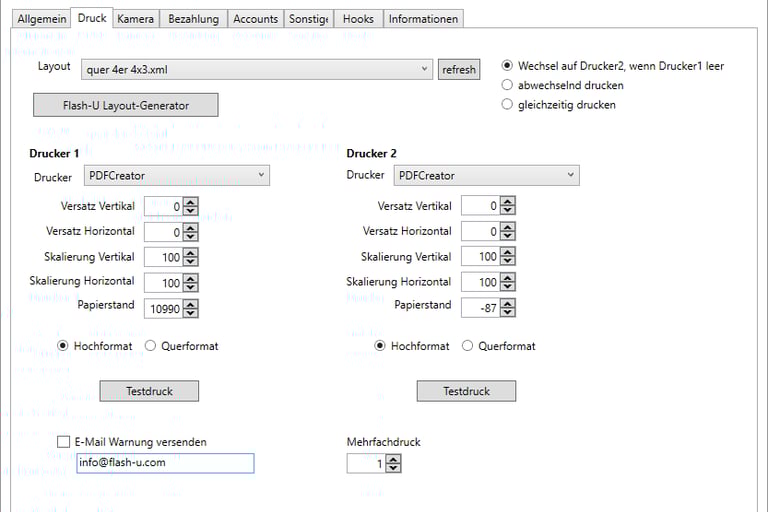
Task: Click the Flash-U Layout-Generator button
Action: (125, 105)
